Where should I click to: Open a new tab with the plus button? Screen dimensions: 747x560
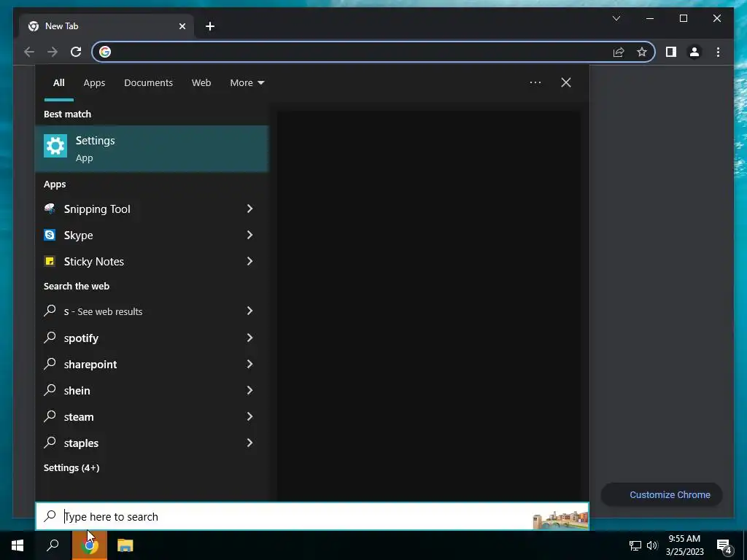(x=210, y=26)
